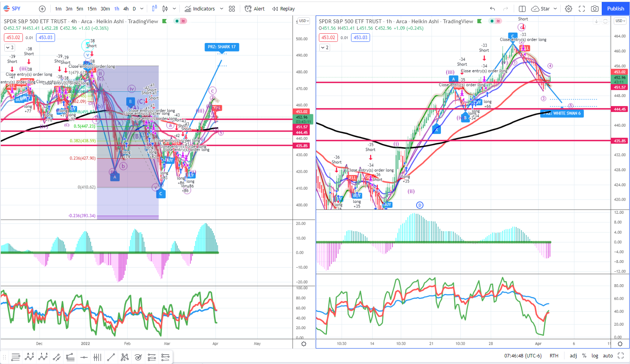
Task: Switch to the D daily timeframe
Action: pyautogui.click(x=134, y=9)
